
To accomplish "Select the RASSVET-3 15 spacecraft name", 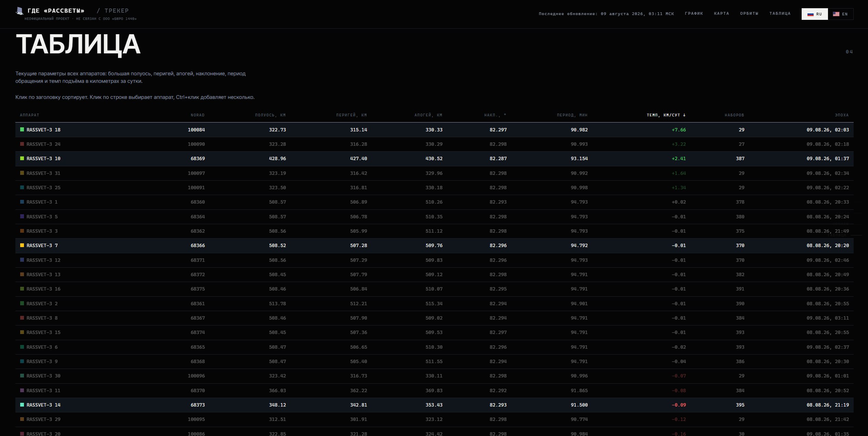I will click(43, 332).
